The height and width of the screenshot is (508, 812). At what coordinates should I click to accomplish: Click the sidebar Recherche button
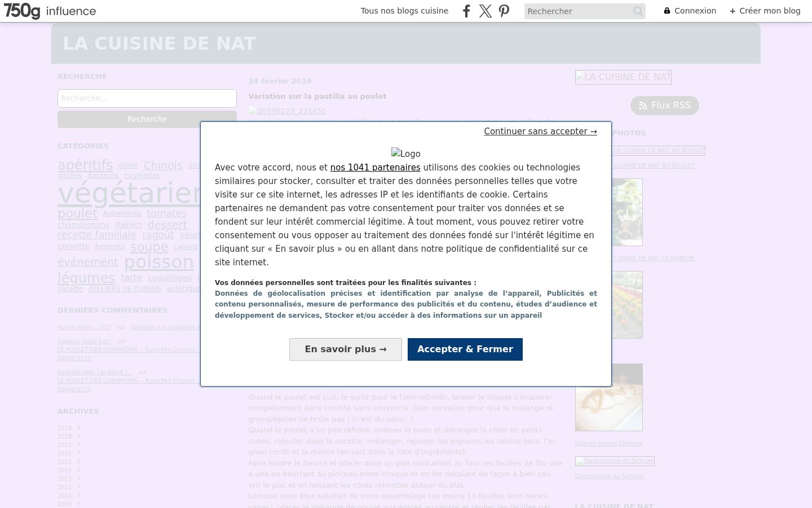(147, 119)
